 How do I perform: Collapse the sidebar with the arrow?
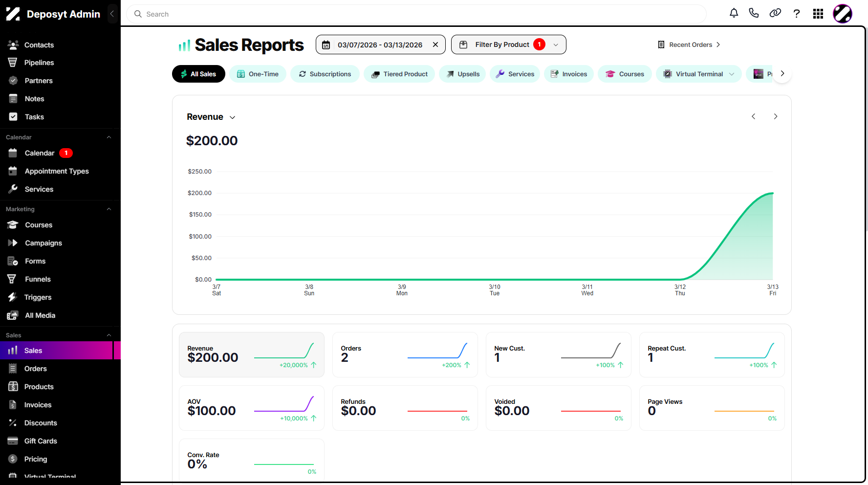tap(112, 14)
